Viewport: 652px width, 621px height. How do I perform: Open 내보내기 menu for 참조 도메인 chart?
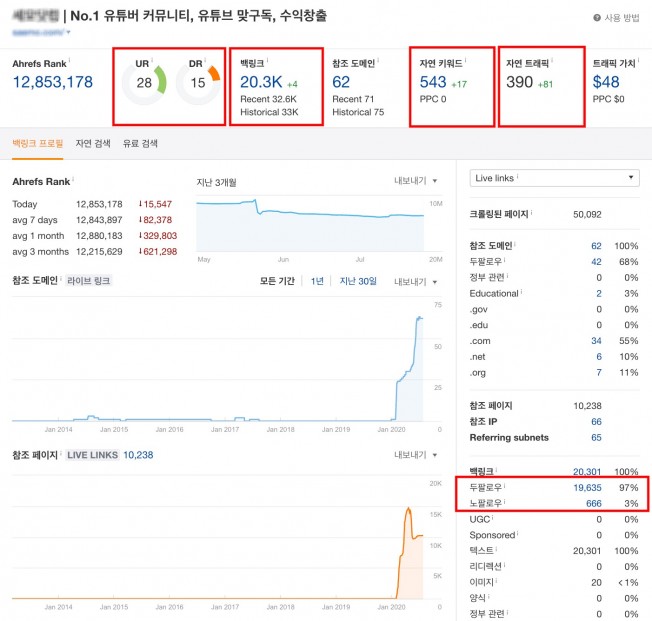click(x=415, y=282)
